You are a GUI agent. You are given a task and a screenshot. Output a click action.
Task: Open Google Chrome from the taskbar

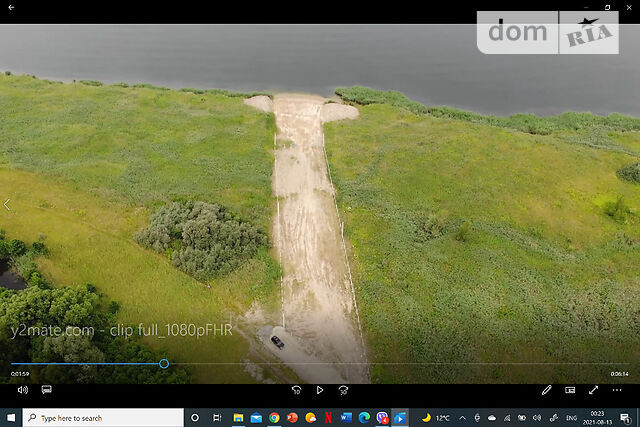click(x=274, y=417)
